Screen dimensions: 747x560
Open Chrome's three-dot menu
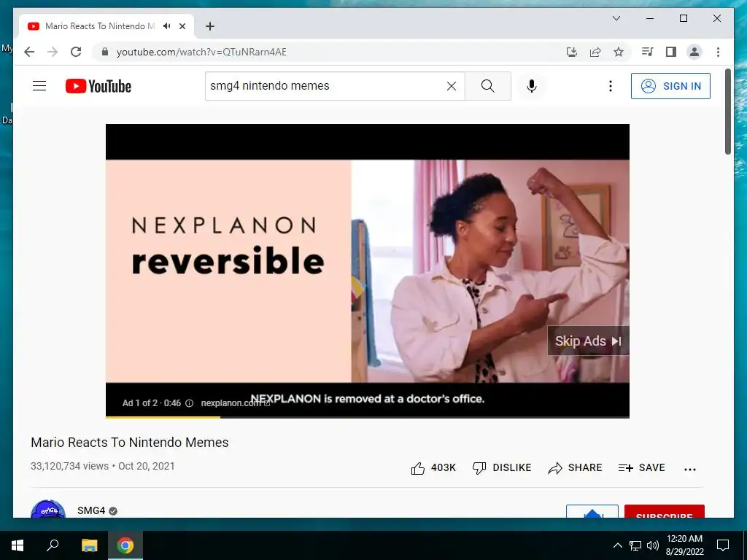click(x=718, y=52)
